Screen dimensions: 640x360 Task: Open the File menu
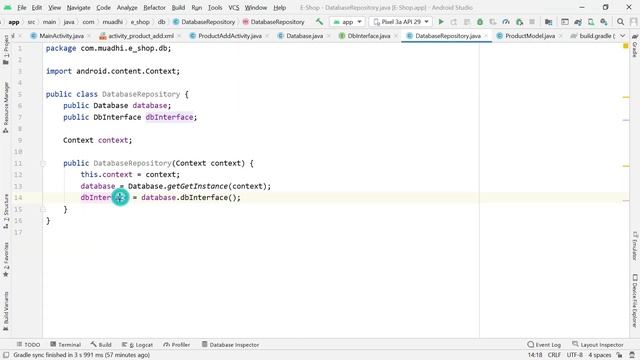22,7
